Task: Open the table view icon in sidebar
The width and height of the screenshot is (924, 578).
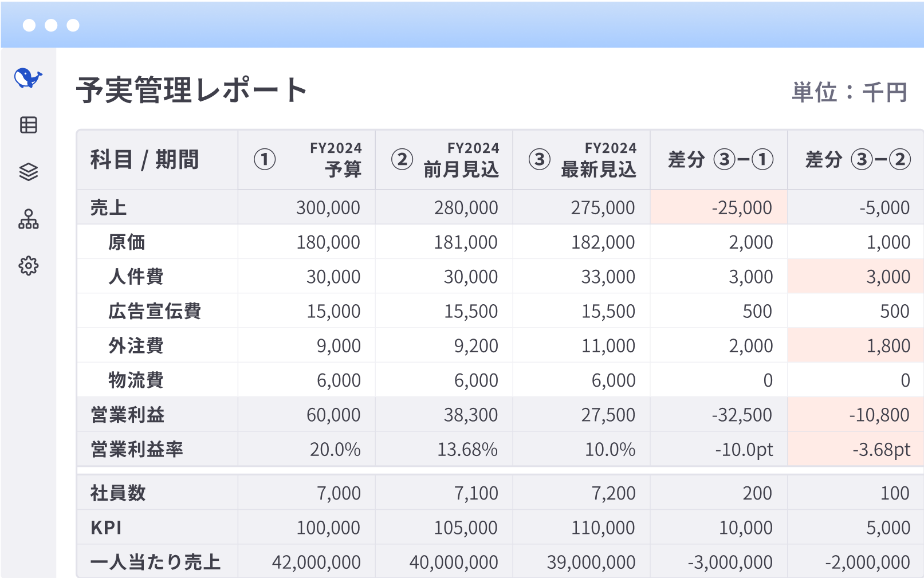Action: coord(28,125)
